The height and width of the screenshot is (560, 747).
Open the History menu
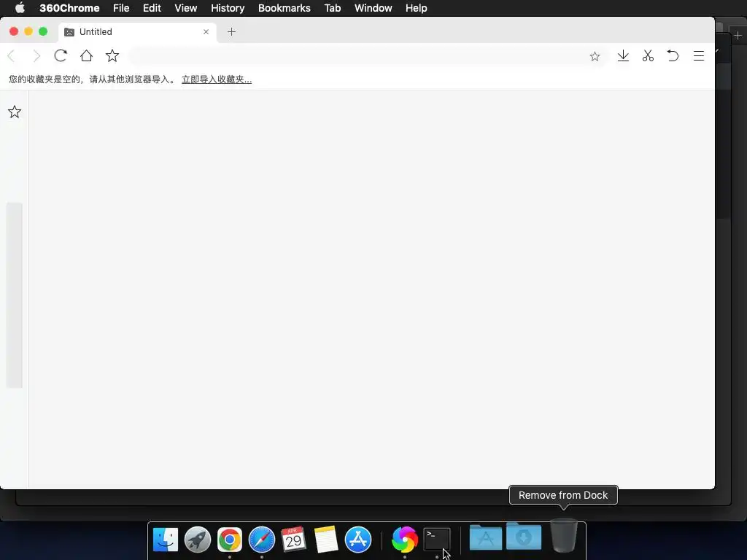pos(228,8)
